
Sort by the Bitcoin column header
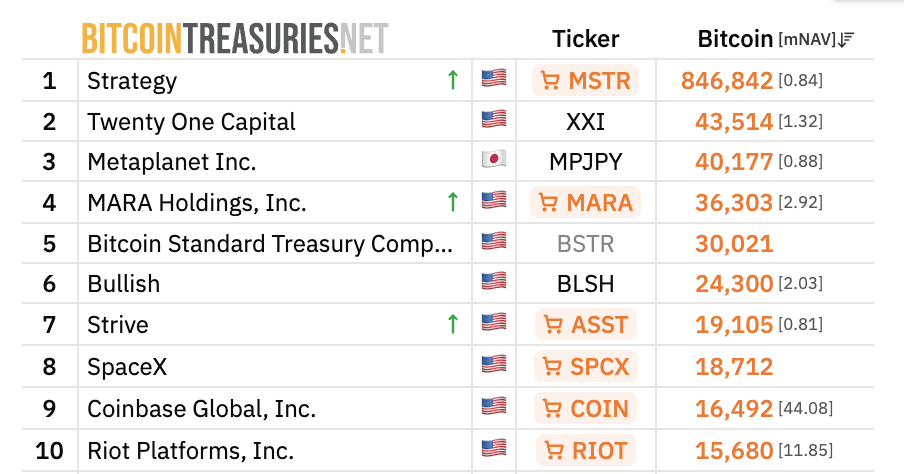(735, 39)
